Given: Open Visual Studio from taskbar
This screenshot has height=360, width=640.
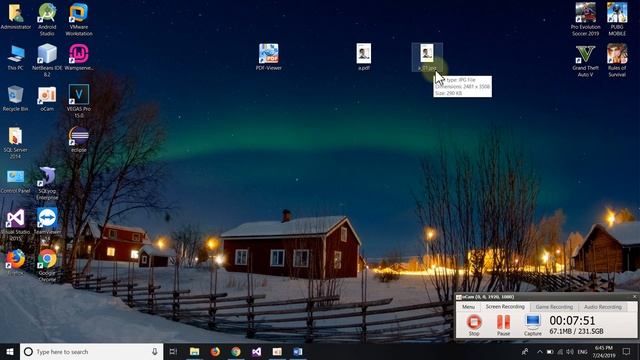Looking at the screenshot, I should pyautogui.click(x=256, y=351).
